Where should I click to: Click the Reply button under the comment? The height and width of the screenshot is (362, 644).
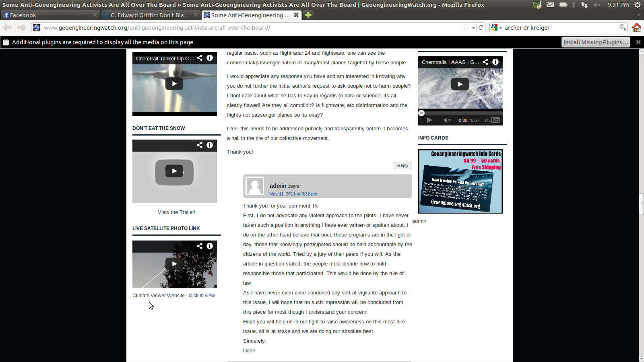click(x=402, y=165)
